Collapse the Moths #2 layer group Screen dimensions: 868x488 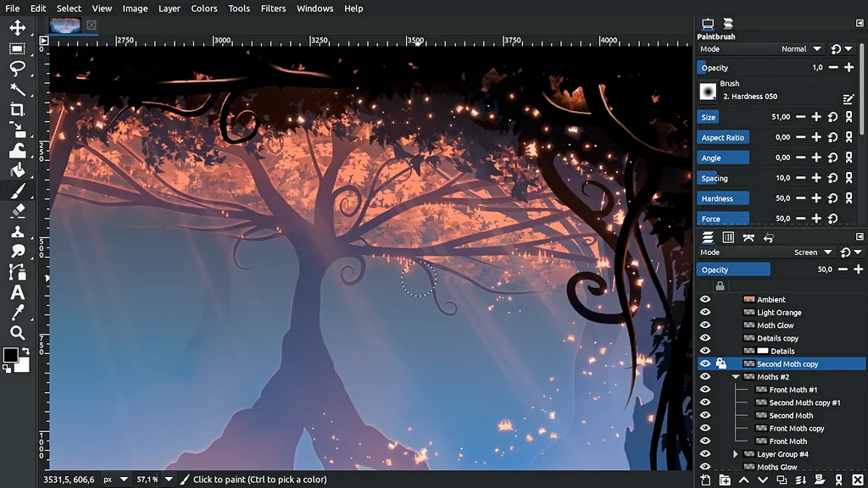pos(736,377)
